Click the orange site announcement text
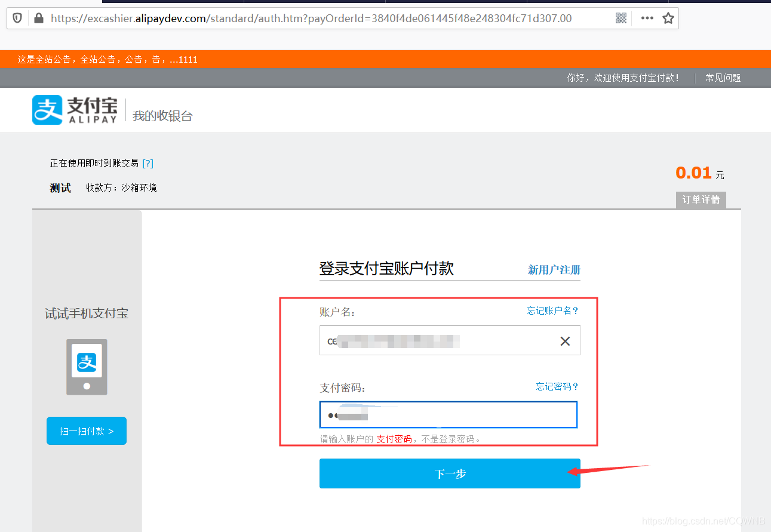This screenshot has width=771, height=532. [107, 59]
